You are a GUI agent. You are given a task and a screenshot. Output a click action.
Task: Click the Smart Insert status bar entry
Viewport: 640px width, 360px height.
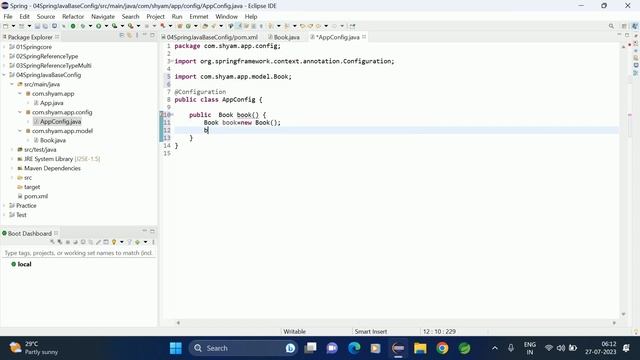point(371,331)
